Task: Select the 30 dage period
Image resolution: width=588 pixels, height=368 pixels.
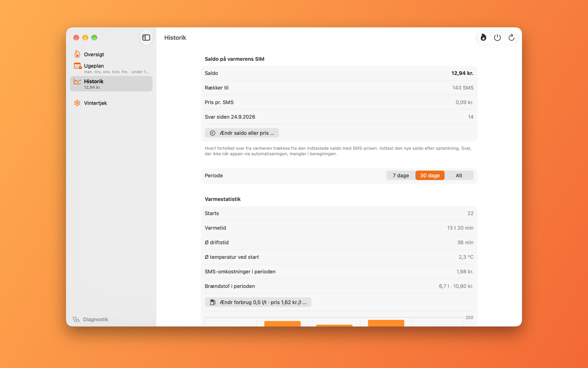Action: point(430,176)
